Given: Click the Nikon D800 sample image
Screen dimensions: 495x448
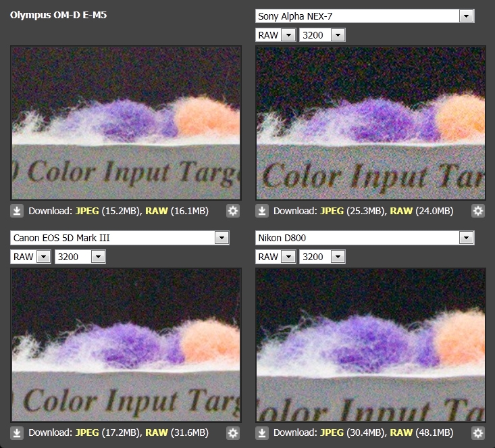Looking at the screenshot, I should tap(371, 345).
